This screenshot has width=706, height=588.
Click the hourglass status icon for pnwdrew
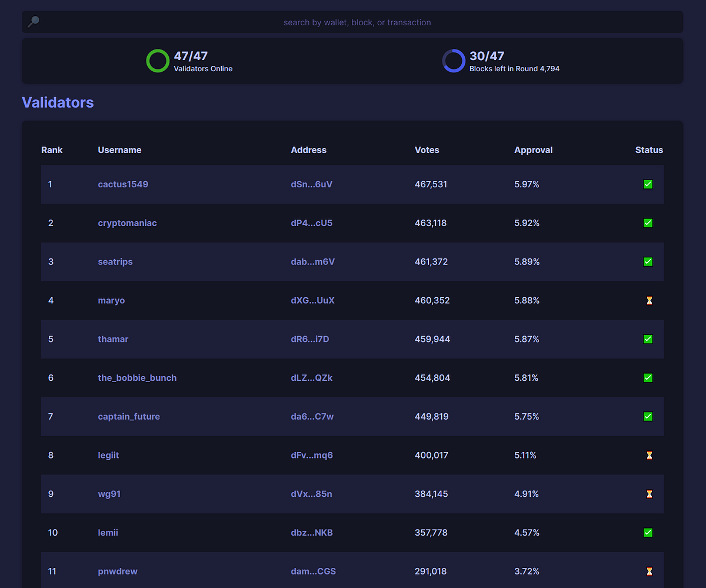point(649,572)
